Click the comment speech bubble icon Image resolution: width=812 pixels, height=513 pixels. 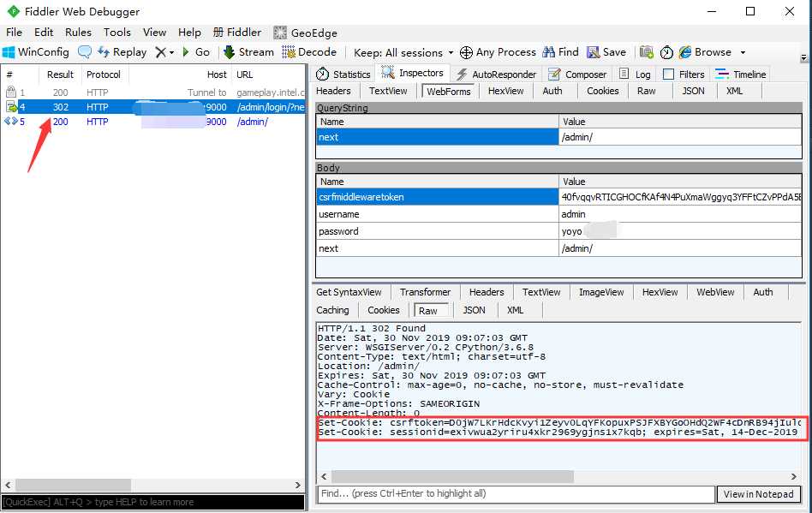[x=85, y=52]
